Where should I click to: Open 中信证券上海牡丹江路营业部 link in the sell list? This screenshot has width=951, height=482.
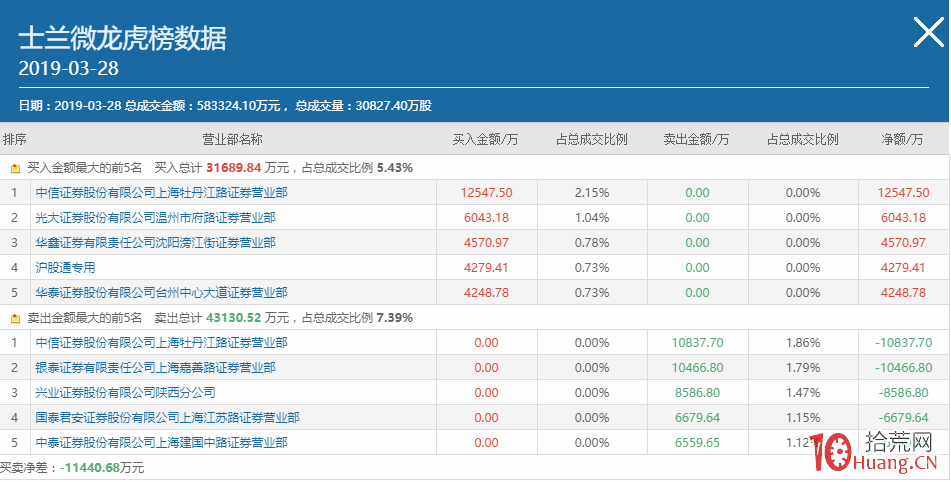pos(161,343)
